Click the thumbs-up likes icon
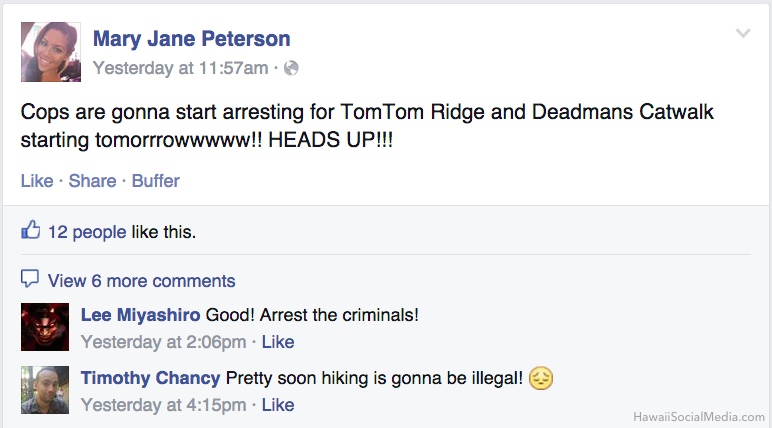 click(31, 230)
